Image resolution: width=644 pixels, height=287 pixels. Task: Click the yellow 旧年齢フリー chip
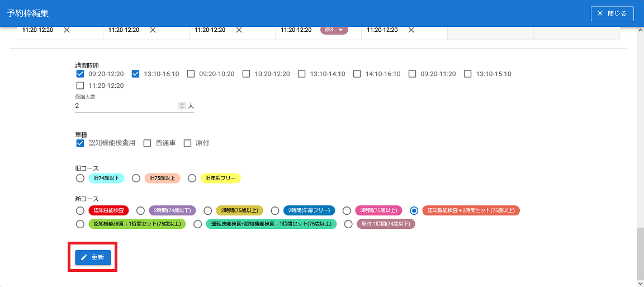221,178
